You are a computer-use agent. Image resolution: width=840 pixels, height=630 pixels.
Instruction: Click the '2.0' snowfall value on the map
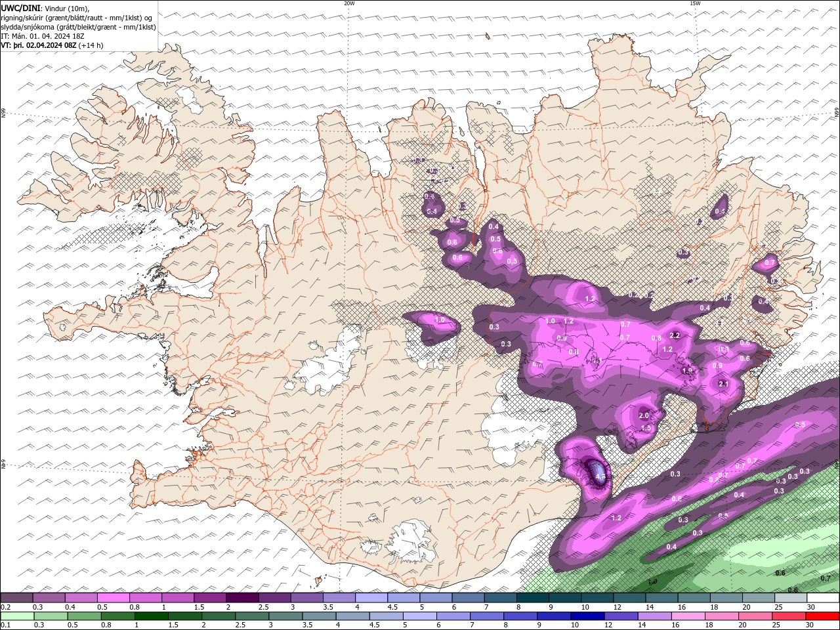click(644, 415)
